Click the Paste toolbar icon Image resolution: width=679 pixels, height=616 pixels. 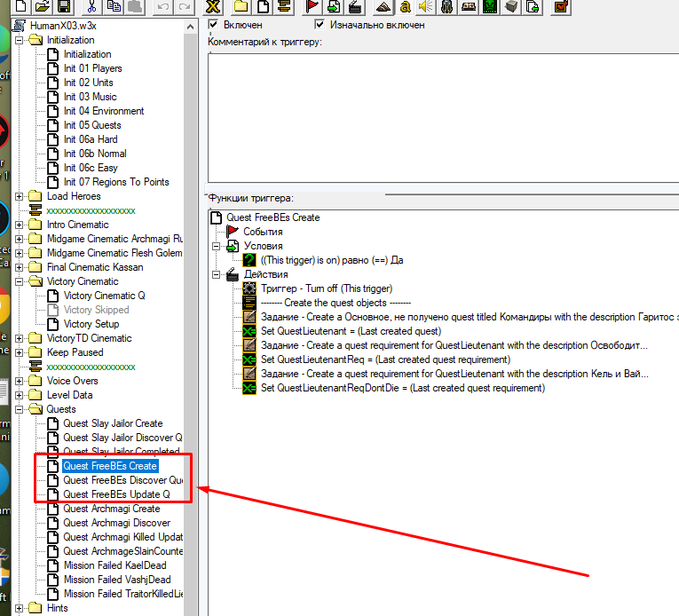(x=135, y=6)
